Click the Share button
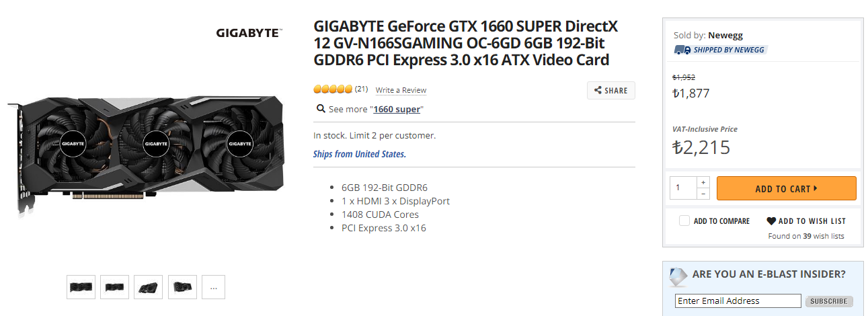 pos(611,91)
